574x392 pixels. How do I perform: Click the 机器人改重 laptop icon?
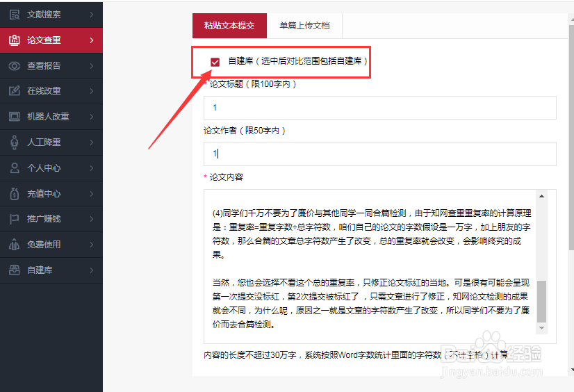15,116
